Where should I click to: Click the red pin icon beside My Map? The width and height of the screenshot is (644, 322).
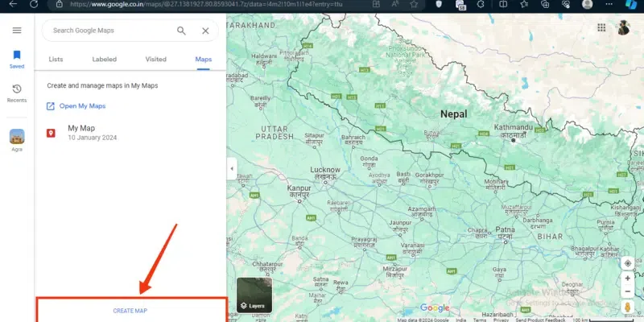pyautogui.click(x=51, y=133)
